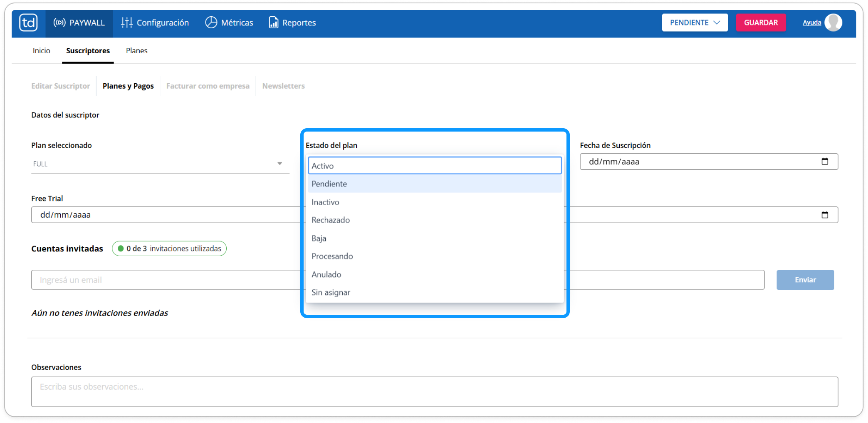This screenshot has width=868, height=423.
Task: Click the Enviar button
Action: click(x=805, y=280)
